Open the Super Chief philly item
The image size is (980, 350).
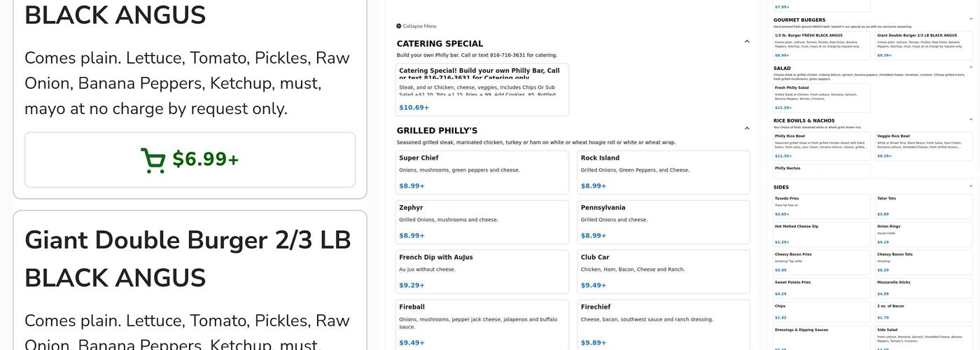point(482,172)
